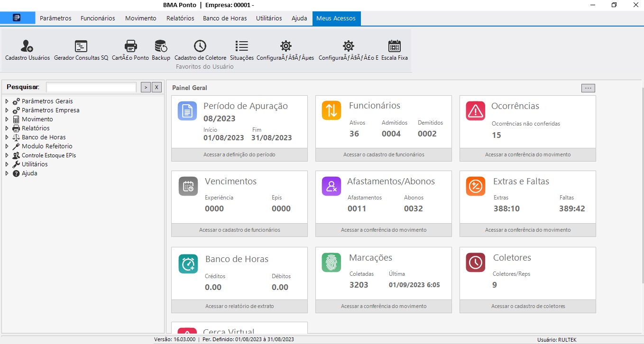The width and height of the screenshot is (644, 344).
Task: Select the Modulo Refeitorio tree label
Action: 47,146
